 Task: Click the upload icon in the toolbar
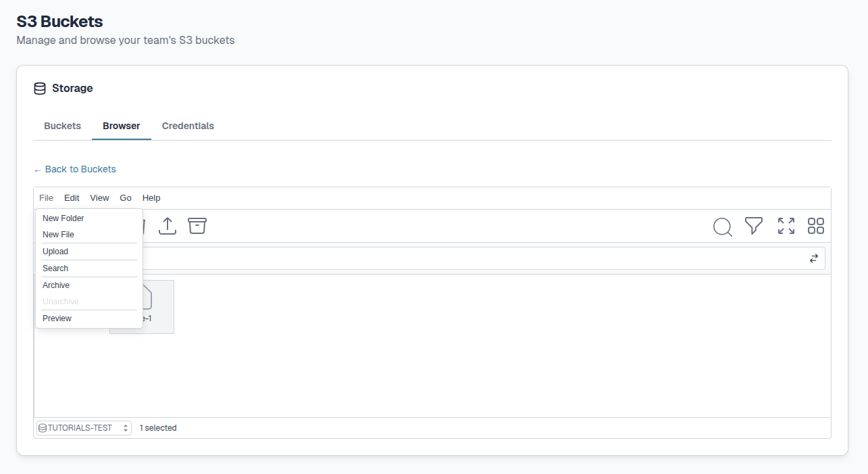[168, 226]
